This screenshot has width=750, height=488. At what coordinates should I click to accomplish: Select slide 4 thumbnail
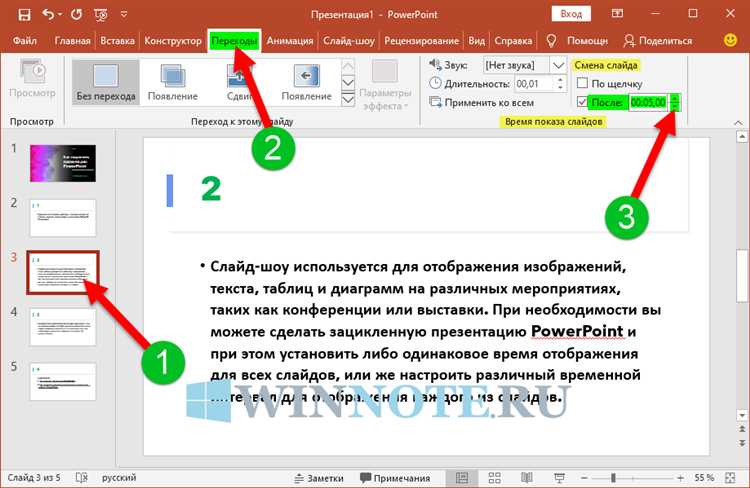tap(63, 327)
